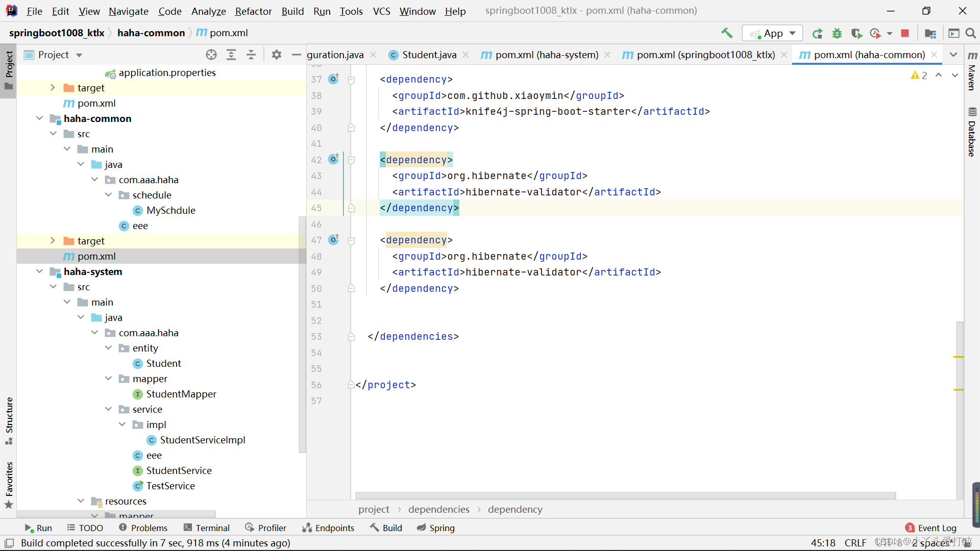Viewport: 980px width, 551px height.
Task: Switch to Student.java tab
Action: click(x=429, y=55)
